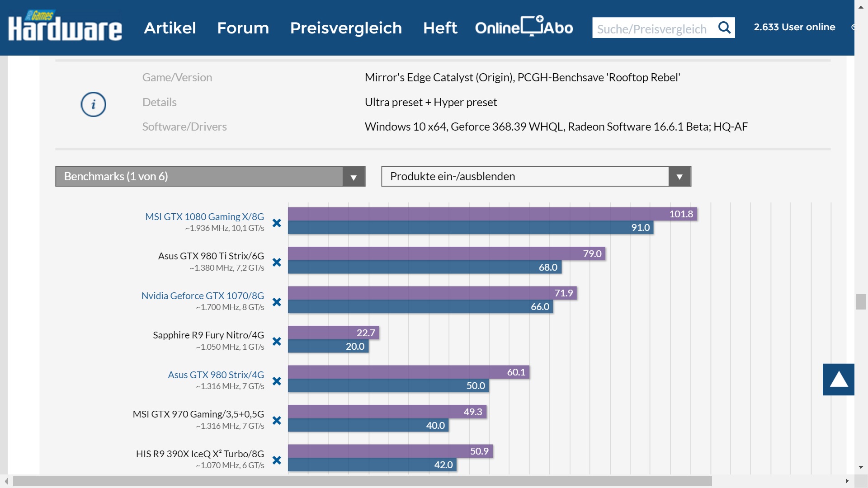868x488 pixels.
Task: Hide MSI GTX 970 Gaming entry
Action: 277,420
